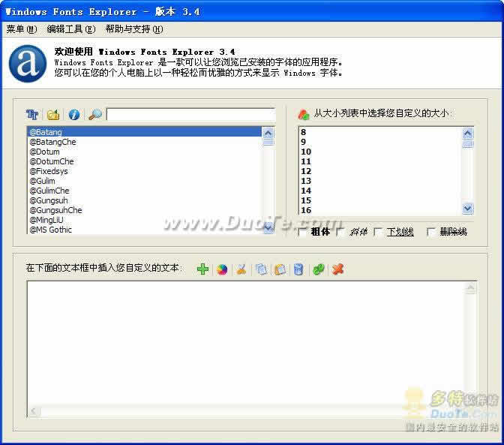This screenshot has width=504, height=445.
Task: Click font list scroll up arrow
Action: pyautogui.click(x=268, y=133)
